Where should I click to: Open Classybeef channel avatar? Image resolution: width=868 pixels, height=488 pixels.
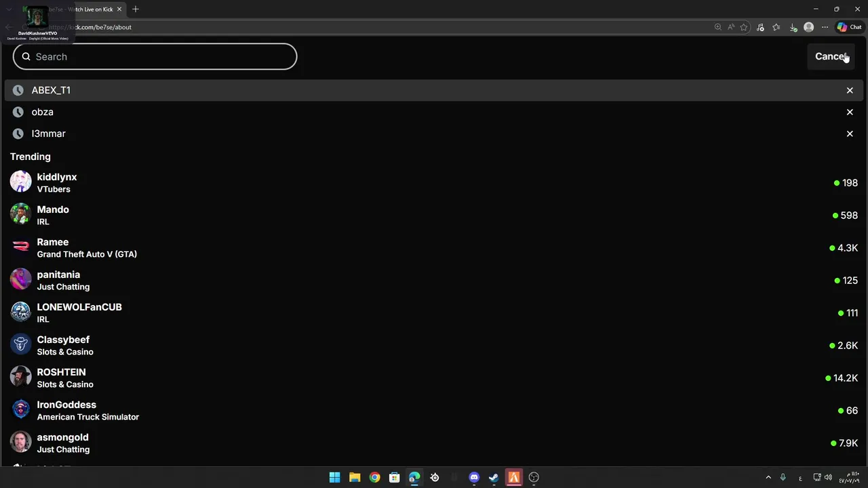point(20,344)
